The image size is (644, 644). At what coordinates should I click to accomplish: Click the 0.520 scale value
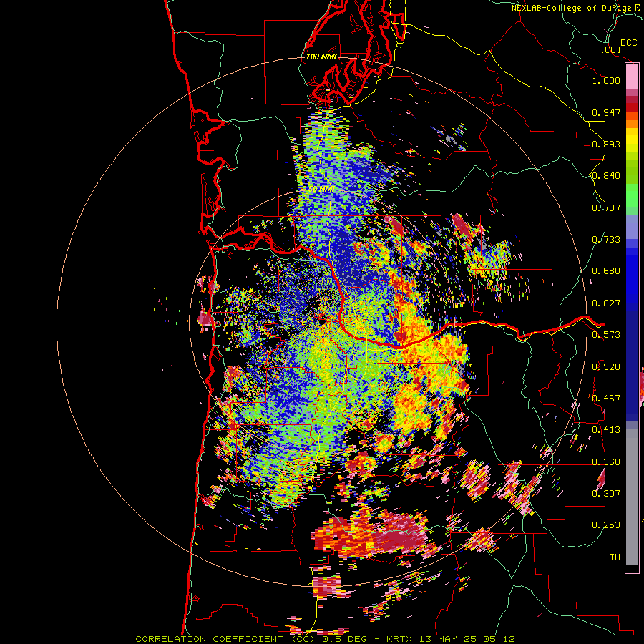(606, 367)
